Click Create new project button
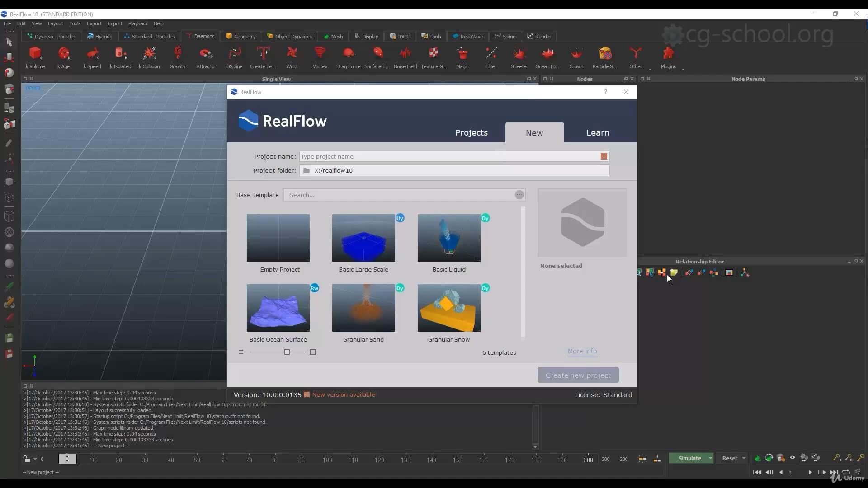The height and width of the screenshot is (488, 868). pyautogui.click(x=578, y=375)
